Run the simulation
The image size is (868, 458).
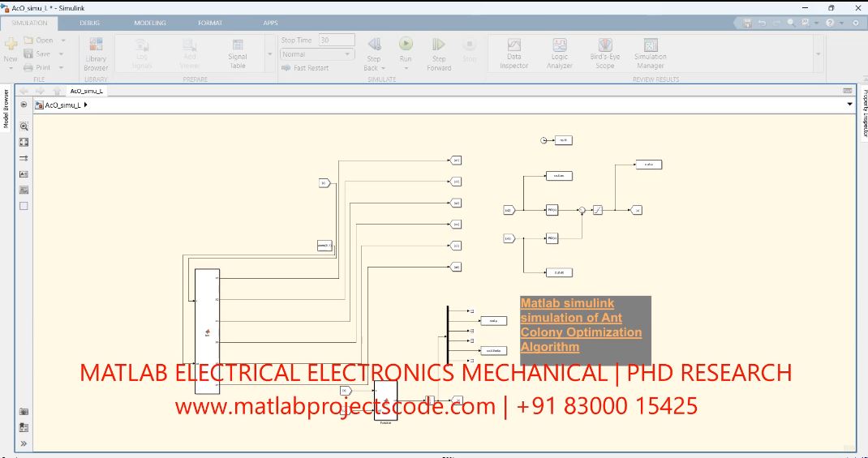(406, 49)
